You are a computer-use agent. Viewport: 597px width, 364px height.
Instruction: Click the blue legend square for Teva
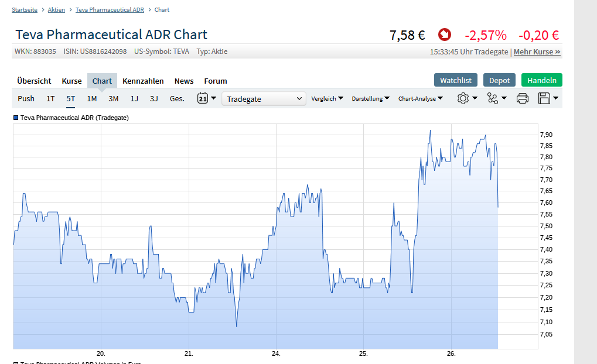16,118
